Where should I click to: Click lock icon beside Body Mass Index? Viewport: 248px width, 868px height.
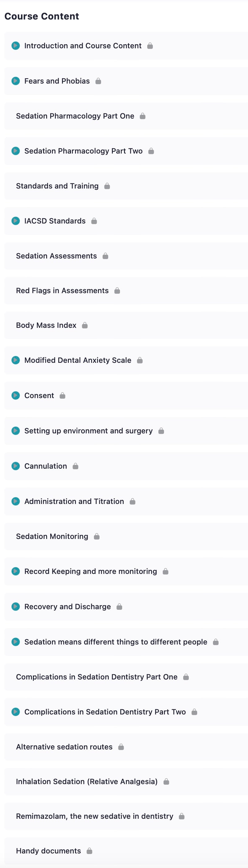tap(85, 325)
